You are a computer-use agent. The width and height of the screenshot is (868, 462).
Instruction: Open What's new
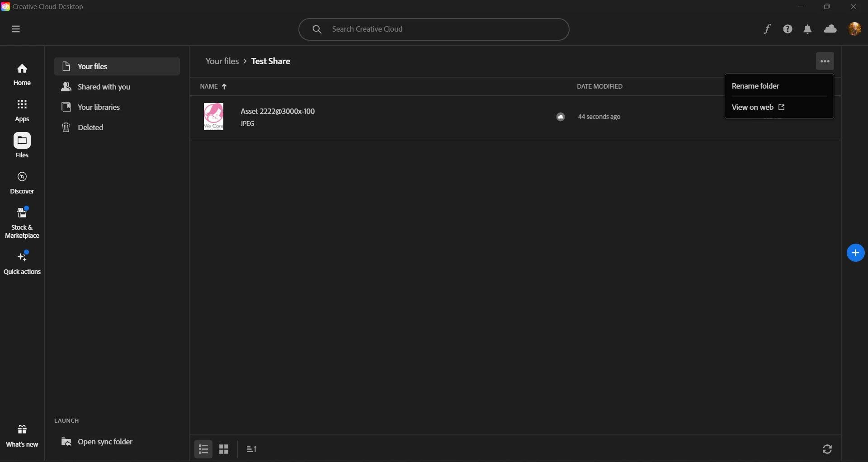[22, 436]
